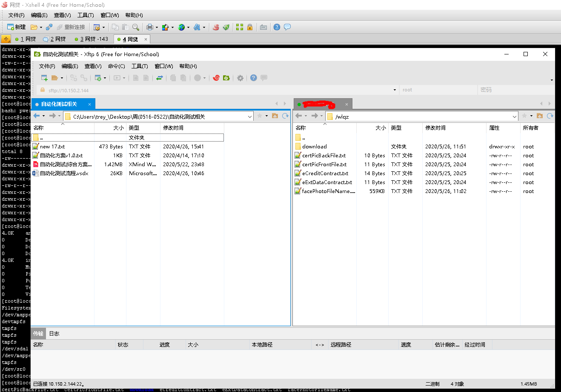Click Xshell add tab plus button
Screen dimensions: 561x392
(6, 39)
